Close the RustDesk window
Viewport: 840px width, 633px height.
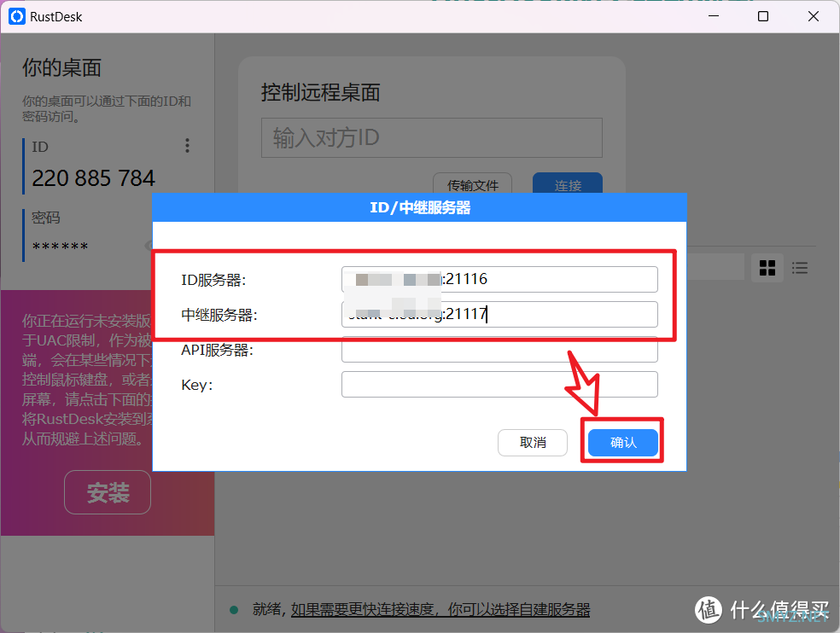pos(814,16)
